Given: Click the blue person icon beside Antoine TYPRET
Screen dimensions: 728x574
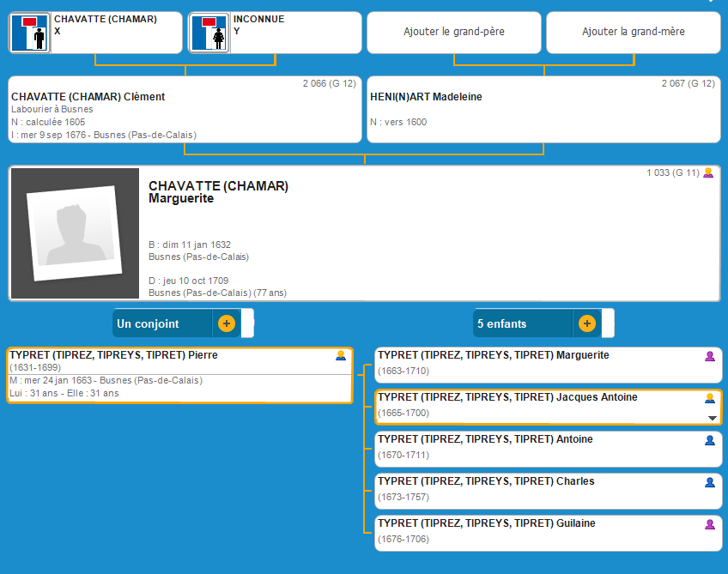Looking at the screenshot, I should pos(709,439).
